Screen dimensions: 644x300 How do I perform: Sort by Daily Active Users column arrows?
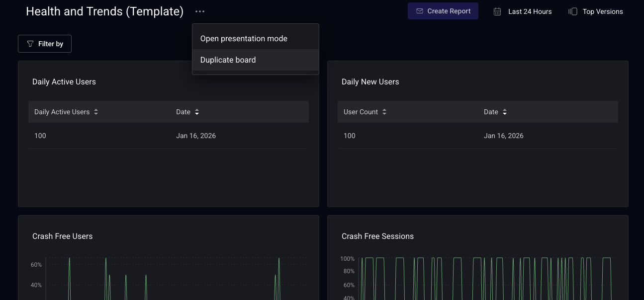tap(96, 112)
